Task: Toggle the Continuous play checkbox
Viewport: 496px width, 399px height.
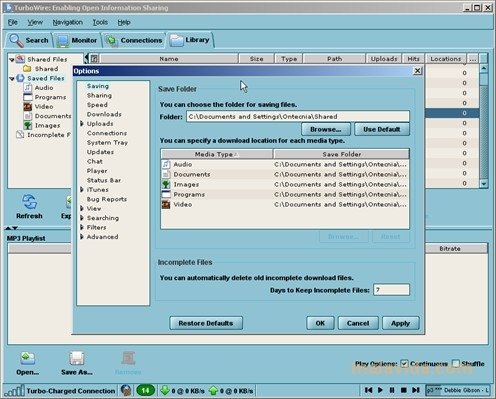Action: click(x=404, y=364)
